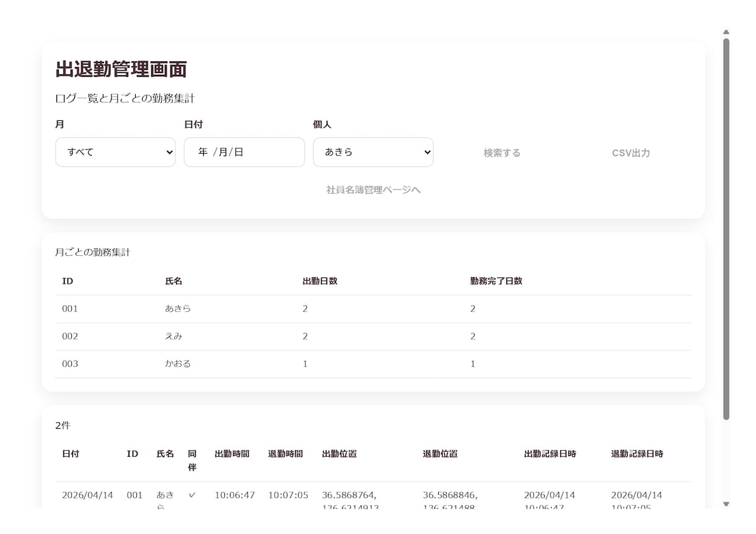Image resolution: width=756 pixels, height=534 pixels.
Task: Click the 出勤日数 column header
Action: (x=320, y=281)
